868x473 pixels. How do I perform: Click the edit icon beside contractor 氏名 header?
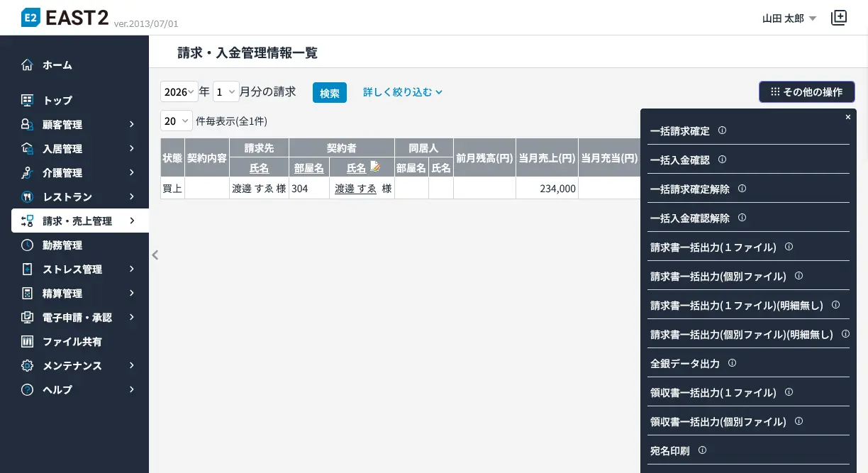pyautogui.click(x=376, y=167)
